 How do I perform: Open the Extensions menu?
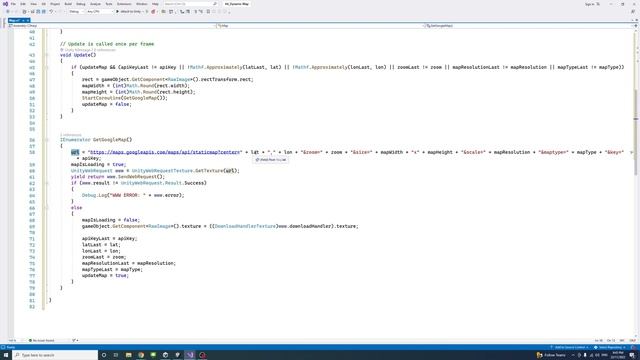pos(124,4)
